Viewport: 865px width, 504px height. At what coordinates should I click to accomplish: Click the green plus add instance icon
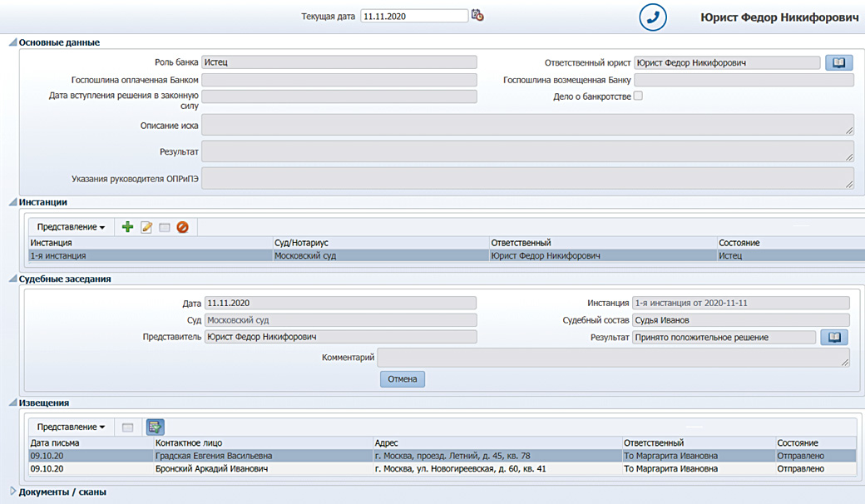(x=127, y=227)
